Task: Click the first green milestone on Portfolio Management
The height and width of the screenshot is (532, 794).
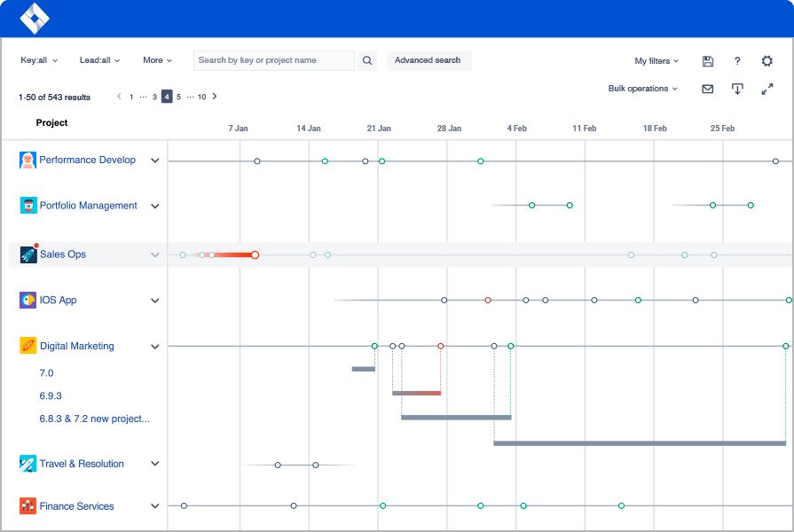Action: [x=531, y=205]
